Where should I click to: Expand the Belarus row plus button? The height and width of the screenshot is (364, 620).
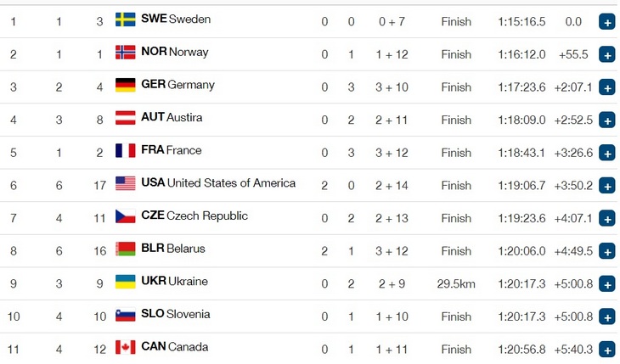pos(607,251)
